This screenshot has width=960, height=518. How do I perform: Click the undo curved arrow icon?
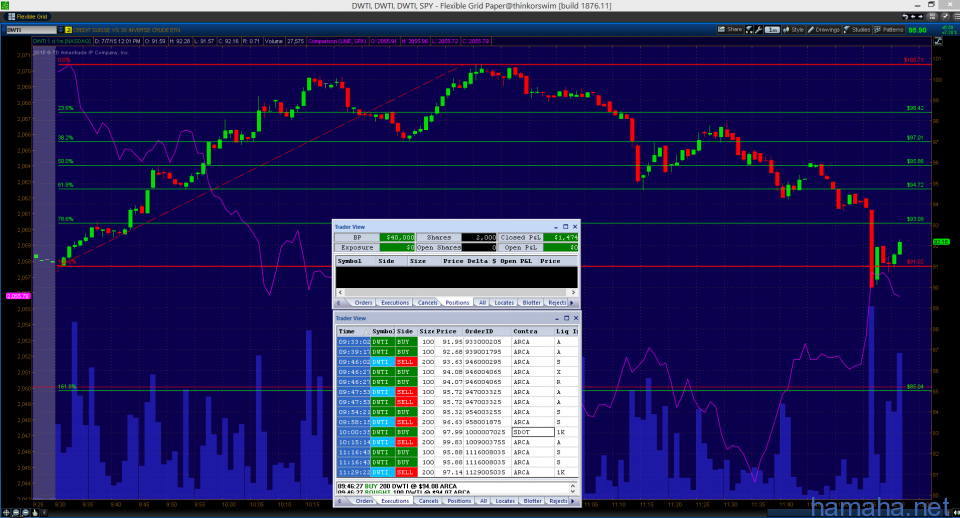coord(906,17)
